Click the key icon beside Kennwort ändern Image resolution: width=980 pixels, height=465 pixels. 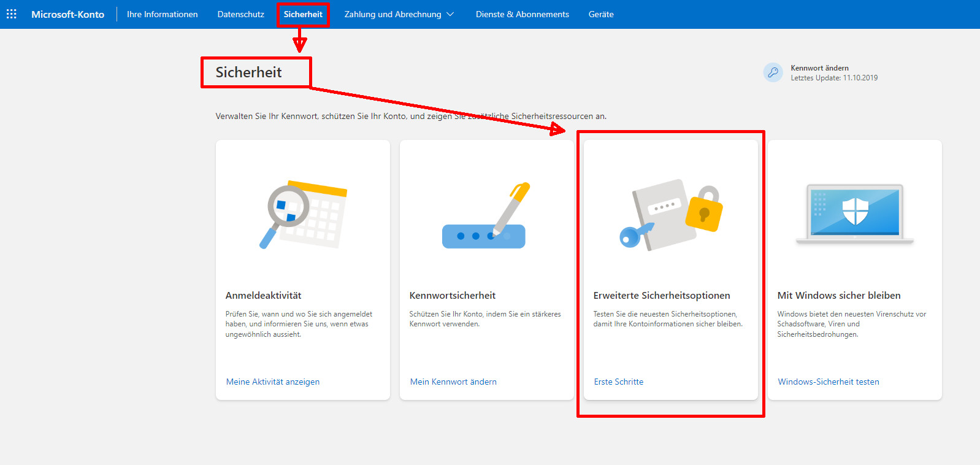(x=773, y=72)
